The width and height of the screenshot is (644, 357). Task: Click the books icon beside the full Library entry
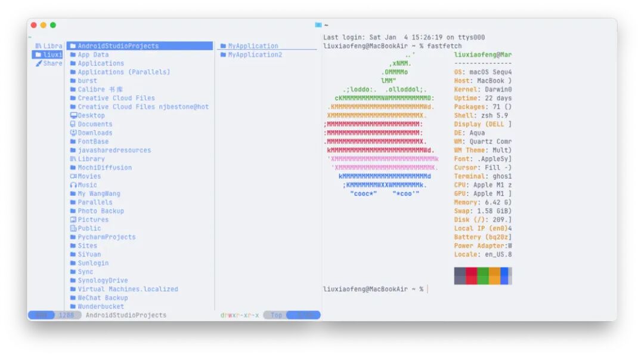73,159
